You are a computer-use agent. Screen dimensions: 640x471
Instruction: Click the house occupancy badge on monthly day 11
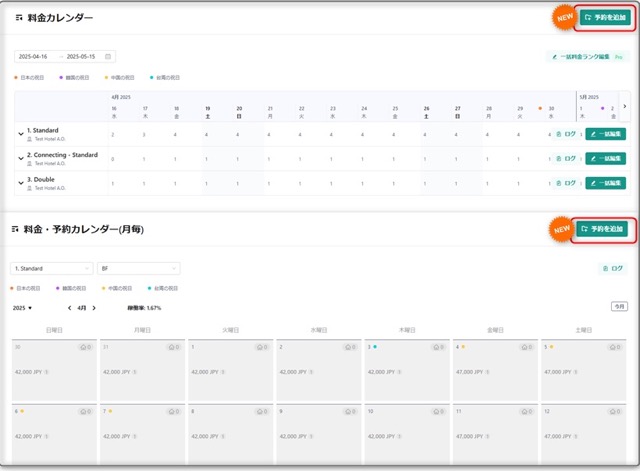point(527,412)
